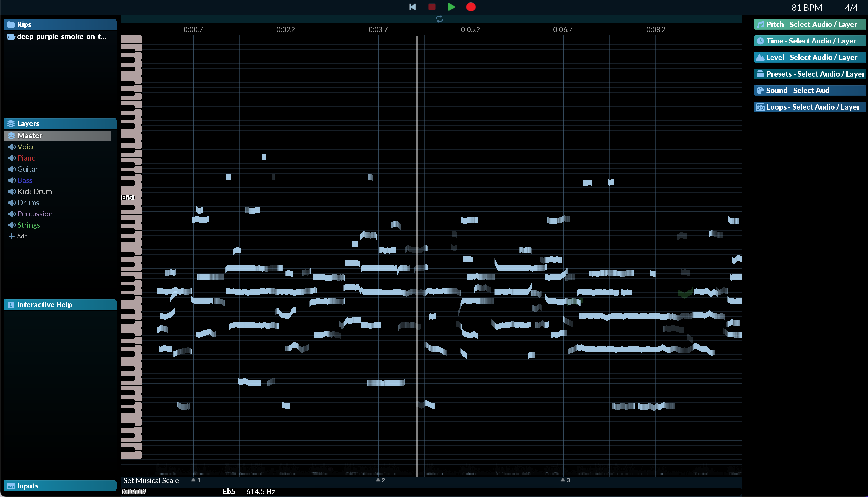Expand the Presets - Select Audio / Layer panel
Viewport: 868px width, 497px height.
click(809, 74)
